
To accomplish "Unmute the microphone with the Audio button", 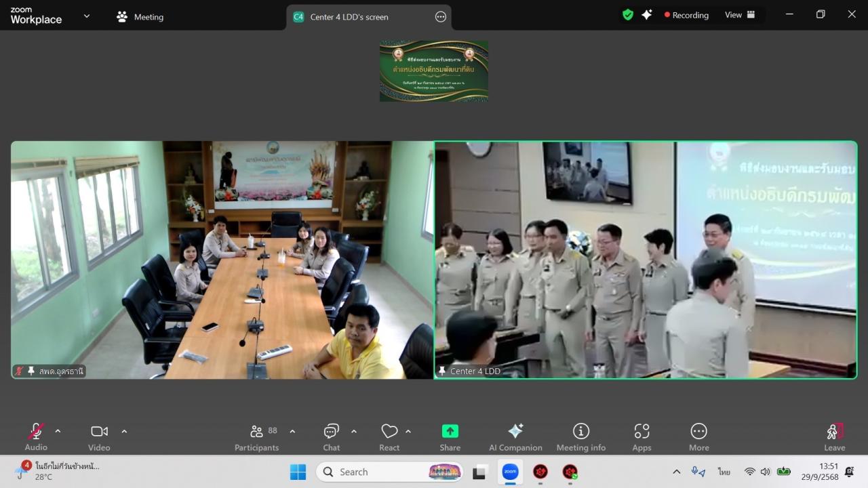I will (36, 436).
